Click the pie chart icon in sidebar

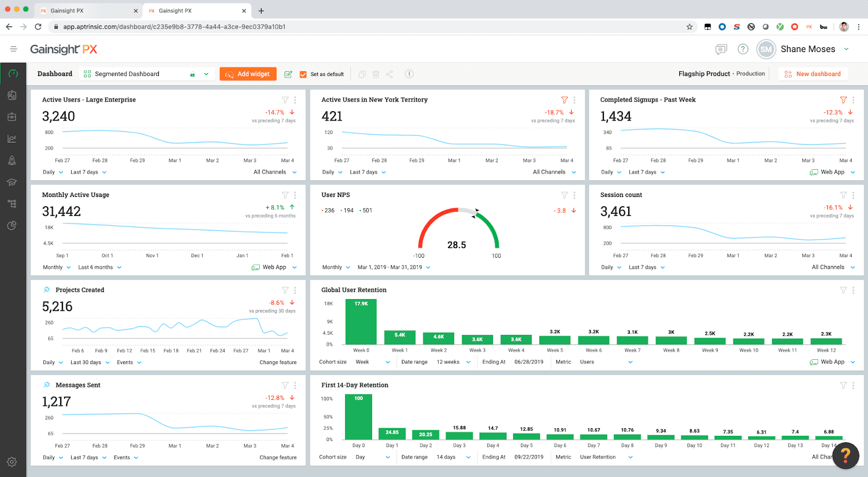(12, 226)
